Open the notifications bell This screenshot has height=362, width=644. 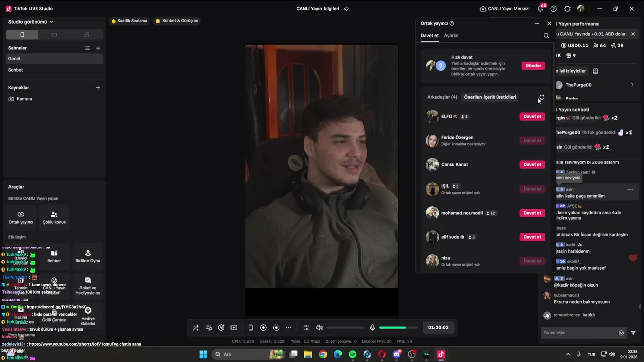(541, 9)
